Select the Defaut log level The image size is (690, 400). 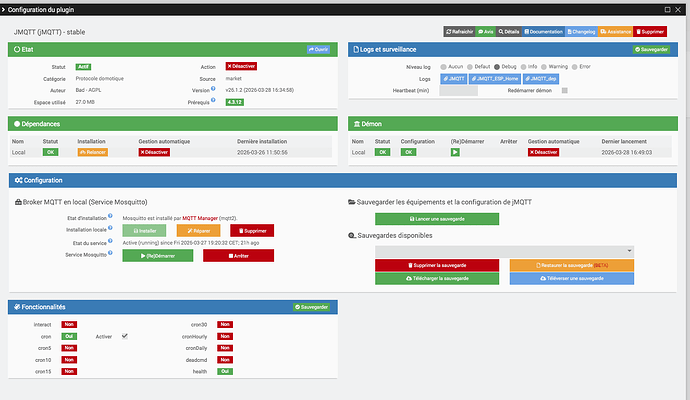coord(470,67)
